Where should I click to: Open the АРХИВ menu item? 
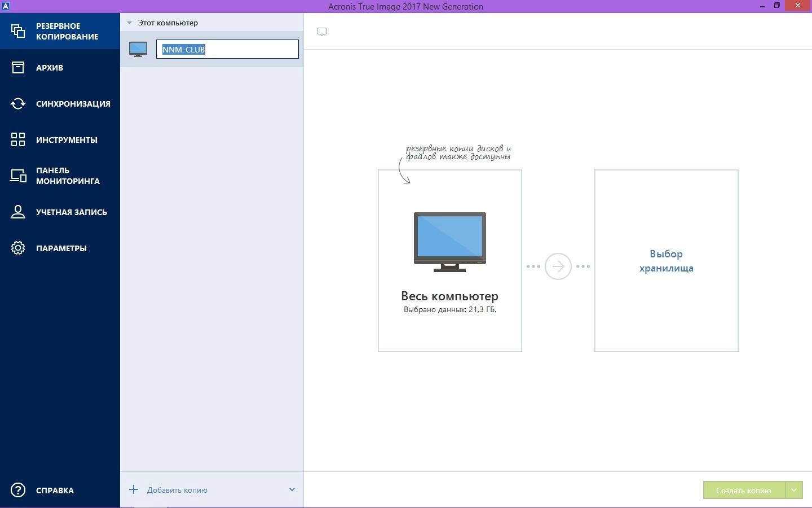(x=60, y=67)
